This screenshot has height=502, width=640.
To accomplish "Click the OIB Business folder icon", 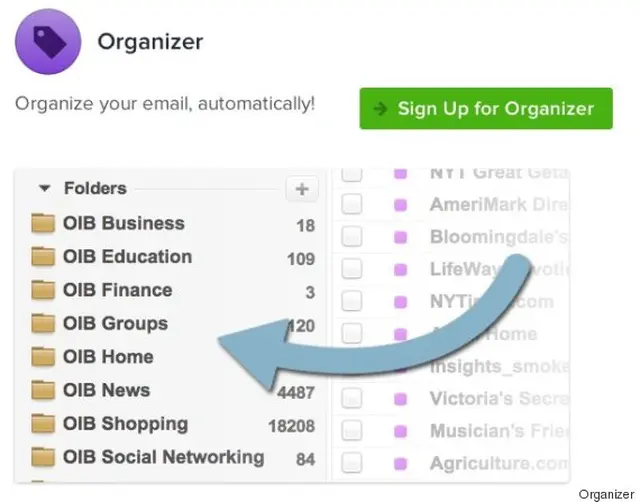I will [43, 223].
